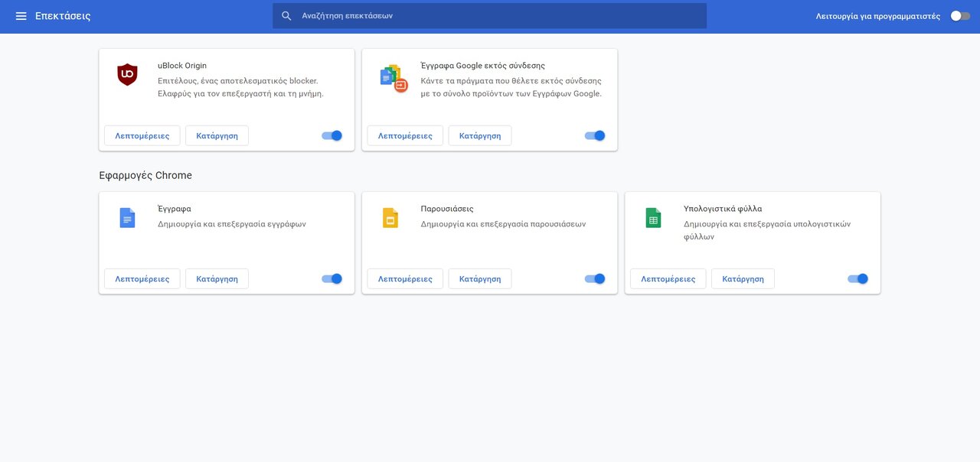Click the Έγγραφα app card title

coord(175,209)
